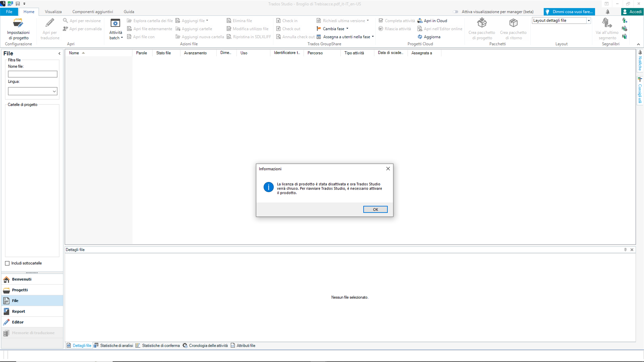Click the Nome file input field
The height and width of the screenshot is (362, 644).
(33, 74)
